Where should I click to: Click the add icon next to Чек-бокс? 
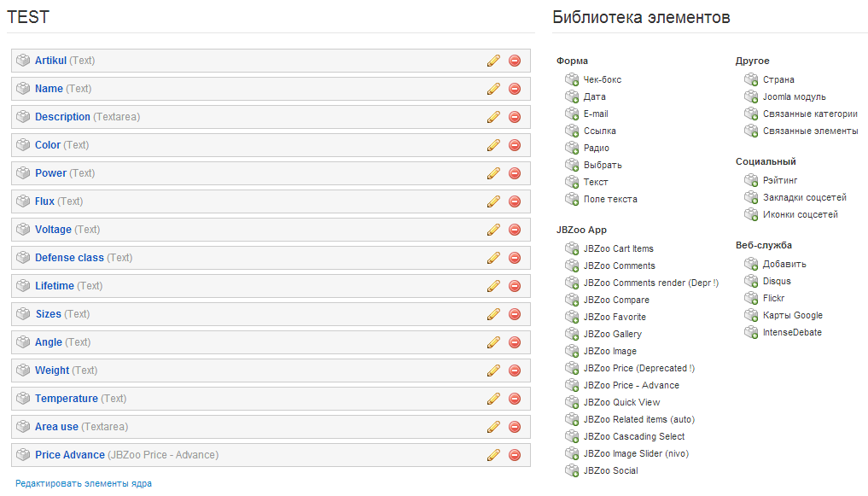[572, 79]
